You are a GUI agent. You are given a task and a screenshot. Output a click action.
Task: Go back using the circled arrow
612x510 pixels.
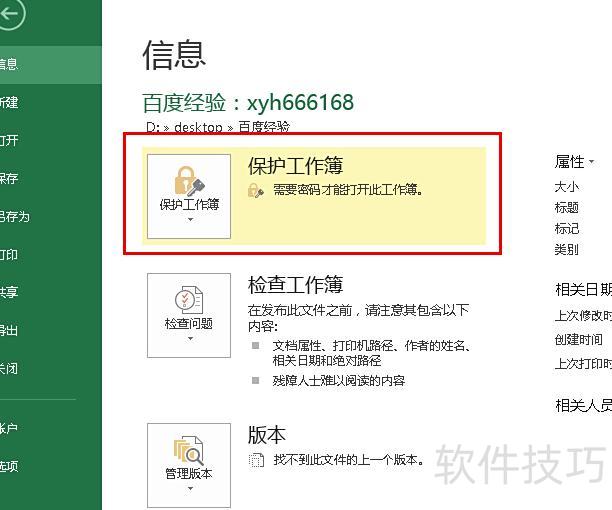coord(10,14)
